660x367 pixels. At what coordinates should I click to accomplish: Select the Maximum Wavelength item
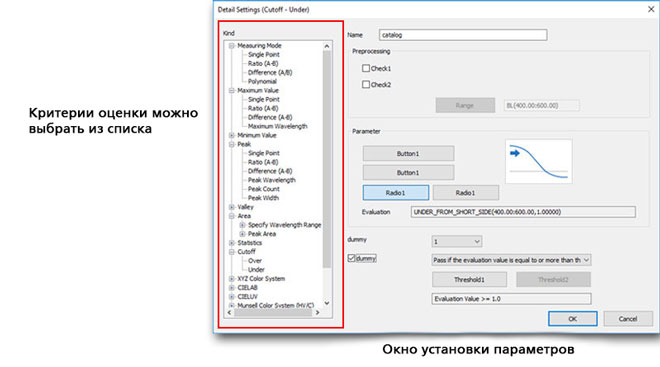(x=277, y=126)
